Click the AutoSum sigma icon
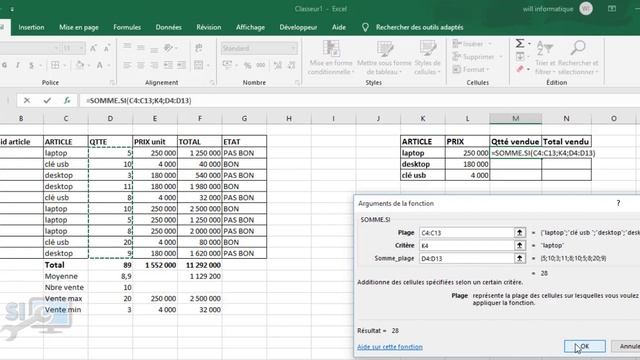The height and width of the screenshot is (360, 640). coord(520,43)
